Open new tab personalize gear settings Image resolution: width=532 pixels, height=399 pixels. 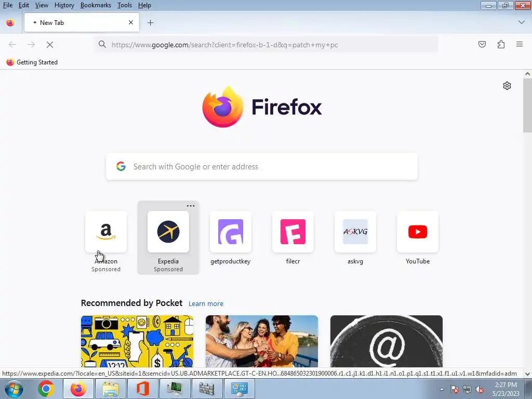507,86
